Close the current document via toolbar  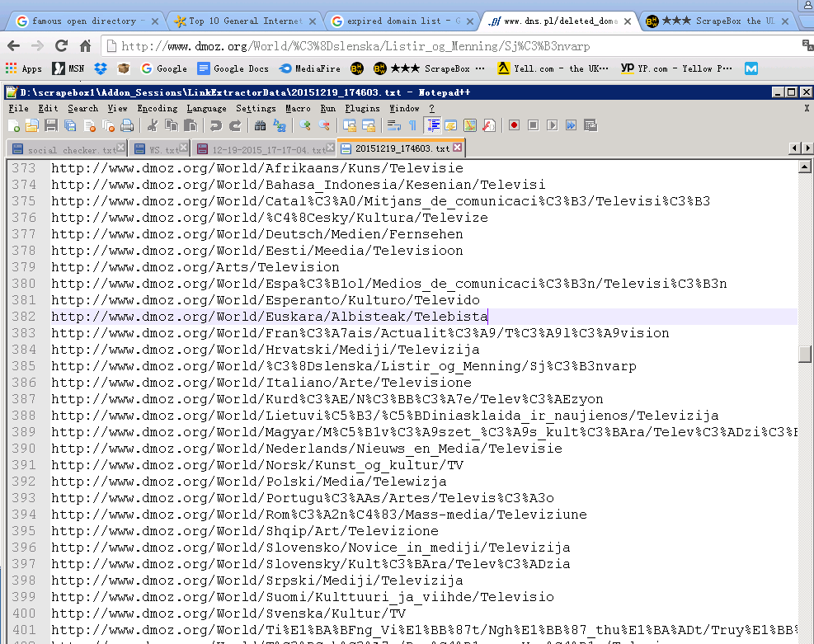[89, 125]
